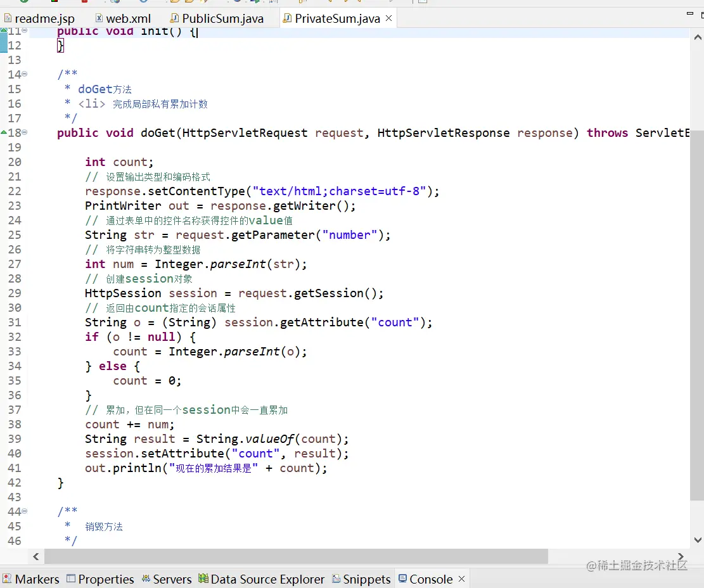Click the 'int count;' declaration
This screenshot has height=588, width=704.
coord(119,162)
